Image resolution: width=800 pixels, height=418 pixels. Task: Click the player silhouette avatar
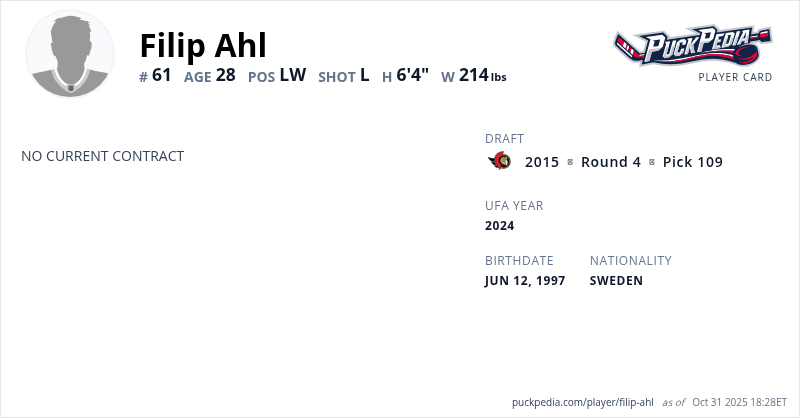[70, 54]
